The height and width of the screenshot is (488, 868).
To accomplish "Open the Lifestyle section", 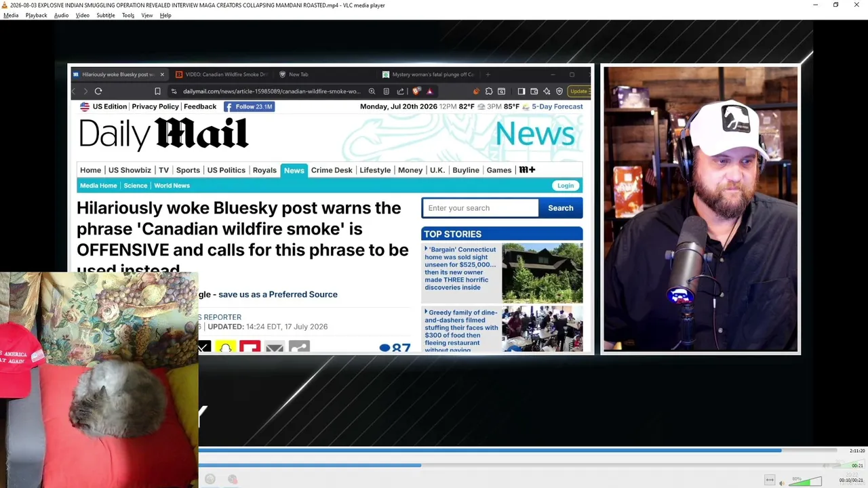I will (x=375, y=170).
